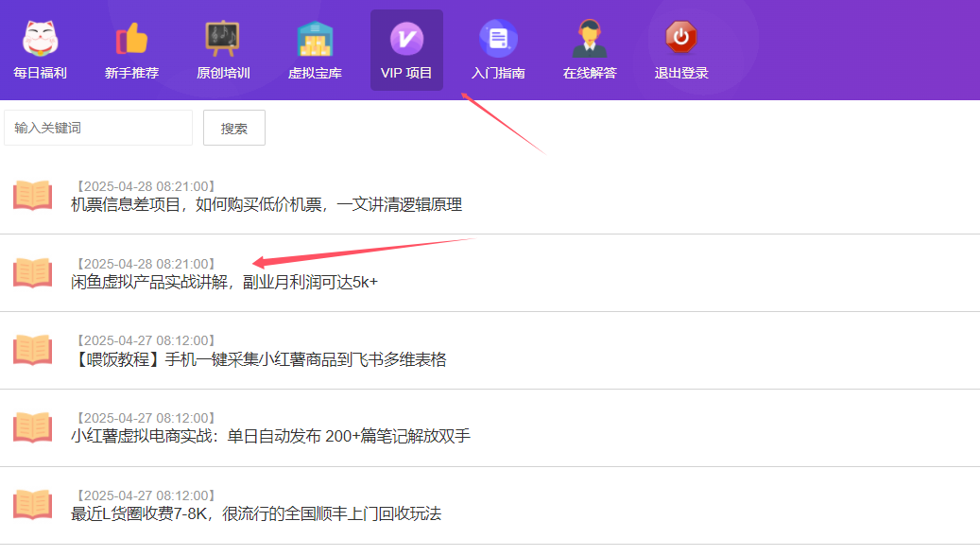Screen dimensions: 980x556
Task: Open the 入门指南 document icon
Action: [x=498, y=39]
